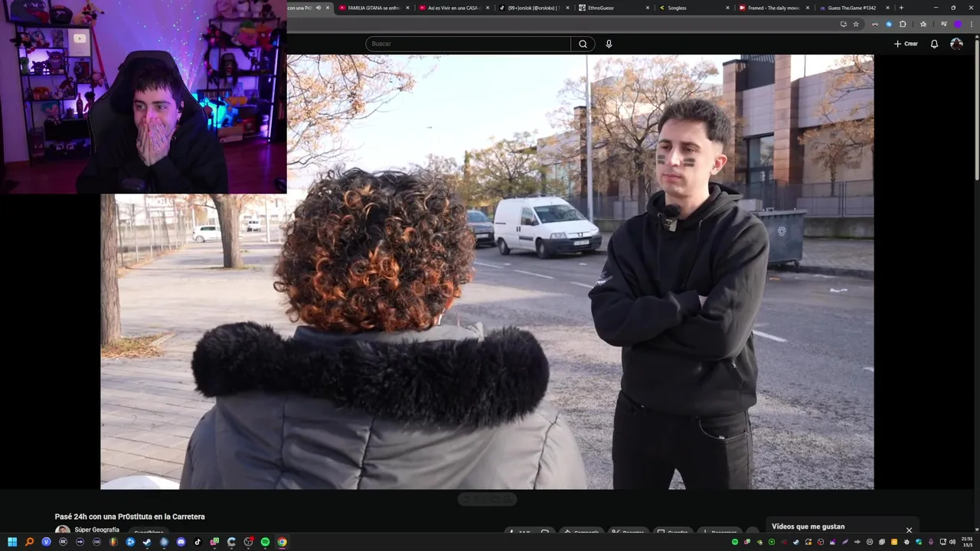
Task: Launch Steam from the taskbar
Action: tap(147, 542)
